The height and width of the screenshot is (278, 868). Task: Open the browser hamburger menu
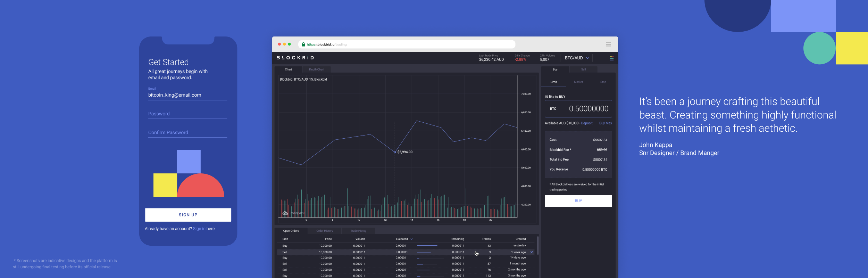[x=608, y=44]
